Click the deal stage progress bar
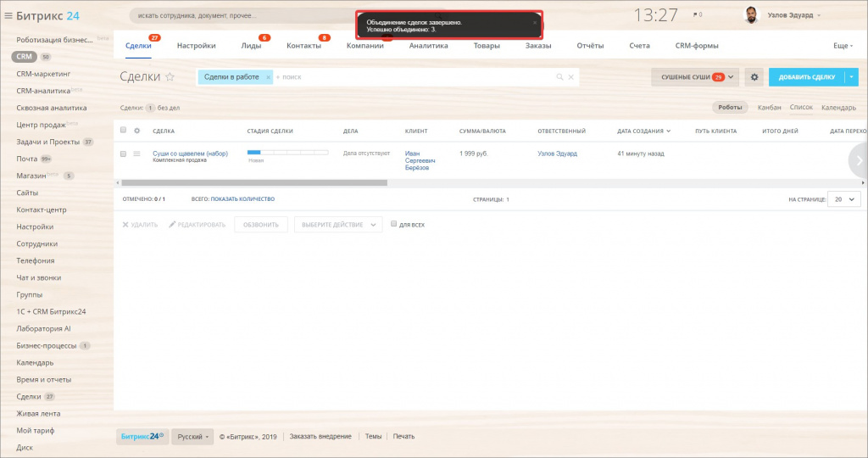The width and height of the screenshot is (868, 458). (287, 153)
